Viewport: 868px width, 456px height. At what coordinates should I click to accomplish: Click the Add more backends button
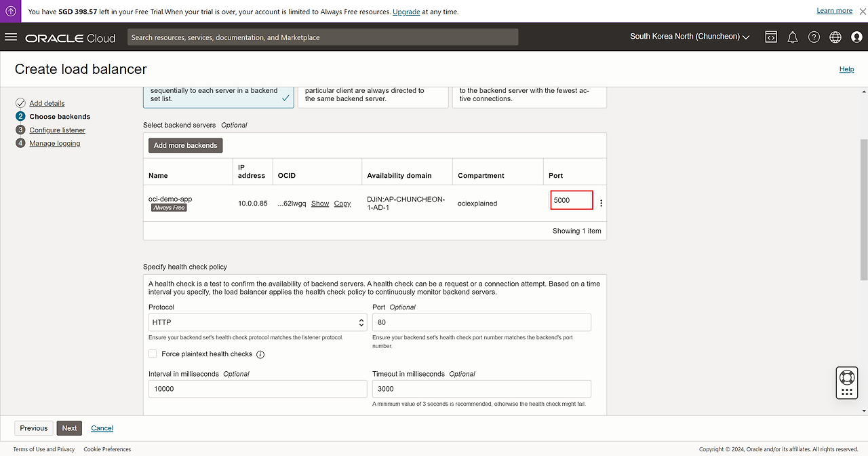click(185, 145)
